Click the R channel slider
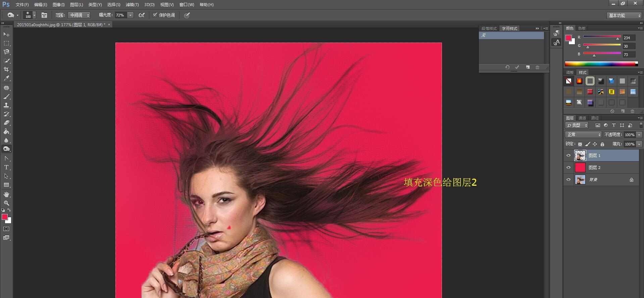Image resolution: width=644 pixels, height=298 pixels. pos(602,37)
